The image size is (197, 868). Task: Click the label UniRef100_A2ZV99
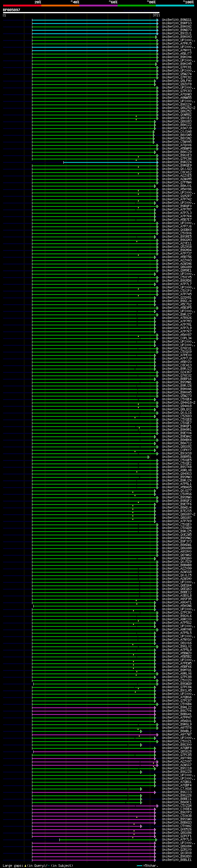click(x=176, y=568)
